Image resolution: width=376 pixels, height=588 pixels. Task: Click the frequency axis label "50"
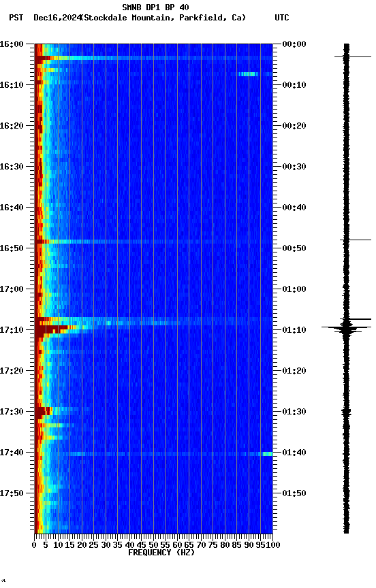point(153,546)
